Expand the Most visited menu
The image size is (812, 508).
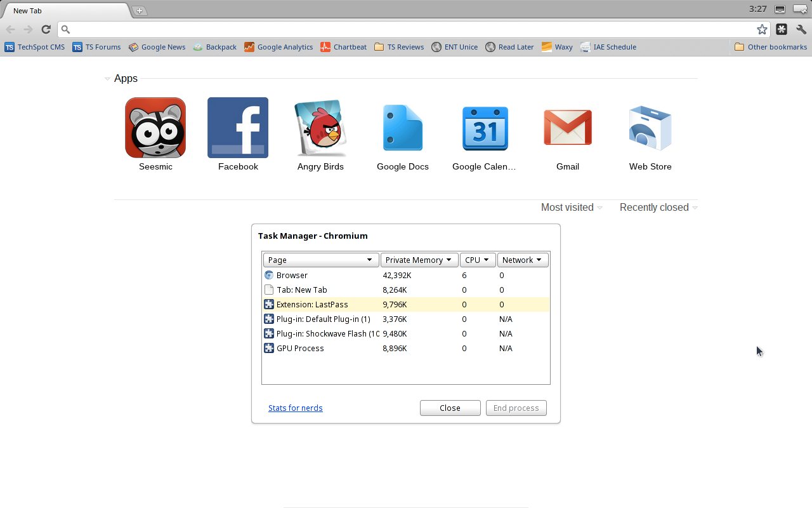point(572,207)
